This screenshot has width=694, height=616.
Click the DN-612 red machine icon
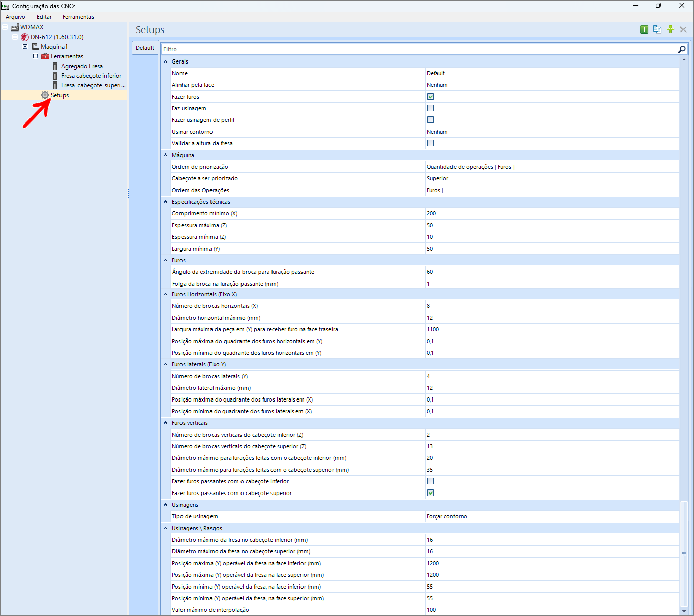coord(25,37)
